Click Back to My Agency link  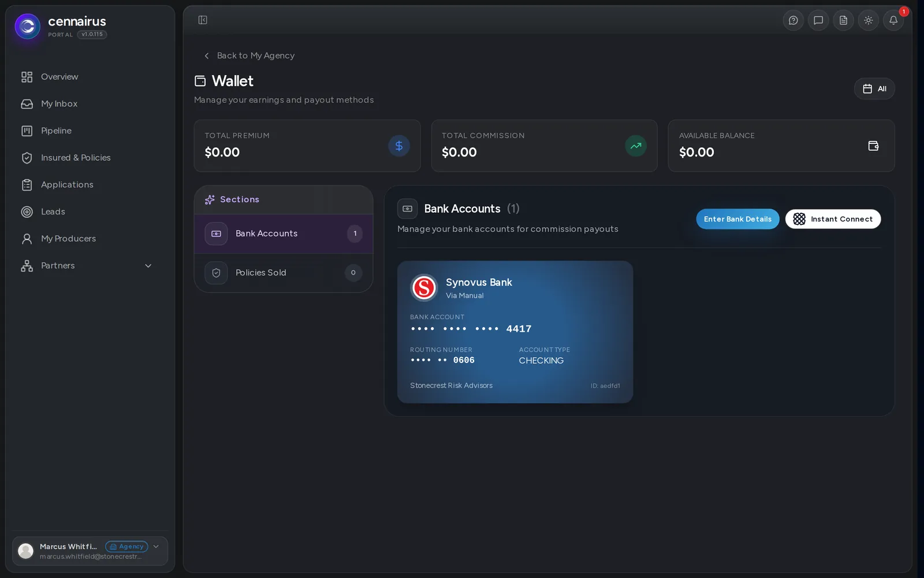click(249, 55)
